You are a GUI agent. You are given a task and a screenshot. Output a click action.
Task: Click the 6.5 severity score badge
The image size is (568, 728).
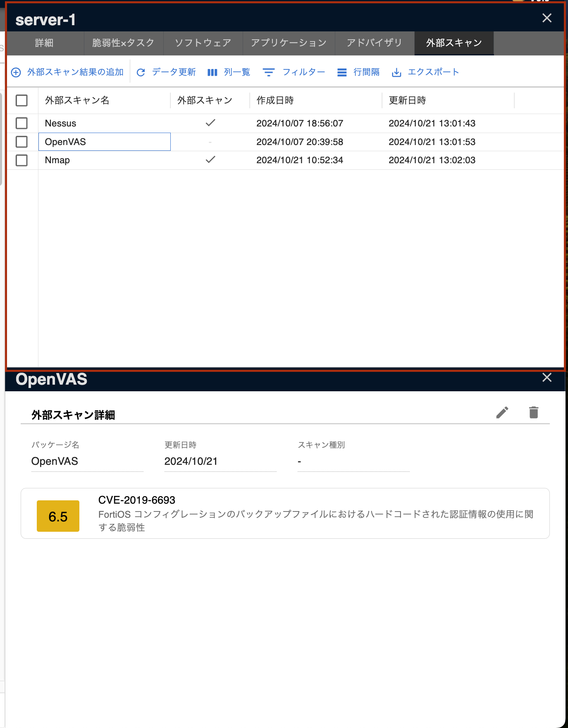58,516
